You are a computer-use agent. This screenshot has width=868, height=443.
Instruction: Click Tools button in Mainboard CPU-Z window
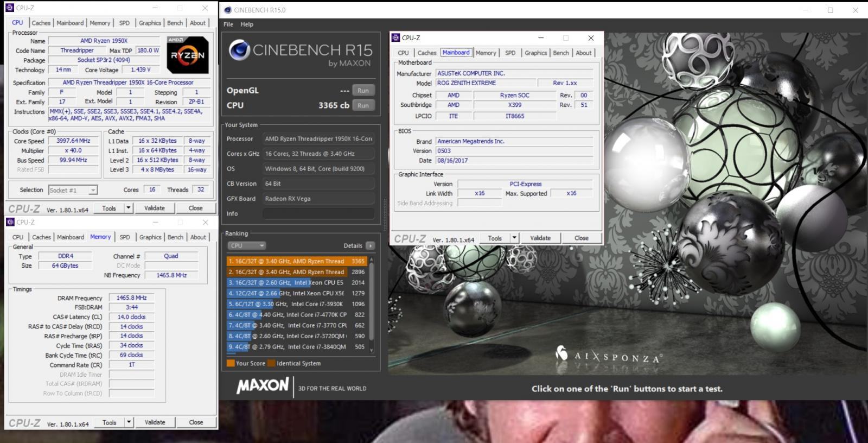pyautogui.click(x=495, y=238)
